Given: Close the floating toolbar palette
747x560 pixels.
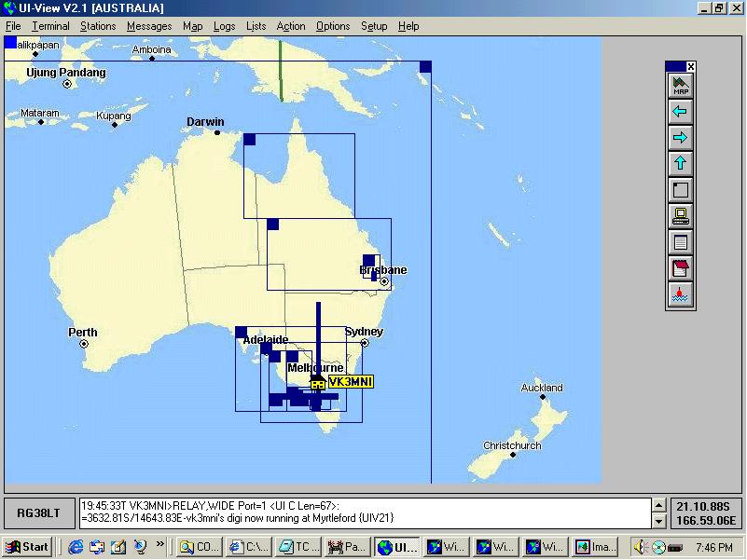Looking at the screenshot, I should point(691,66).
